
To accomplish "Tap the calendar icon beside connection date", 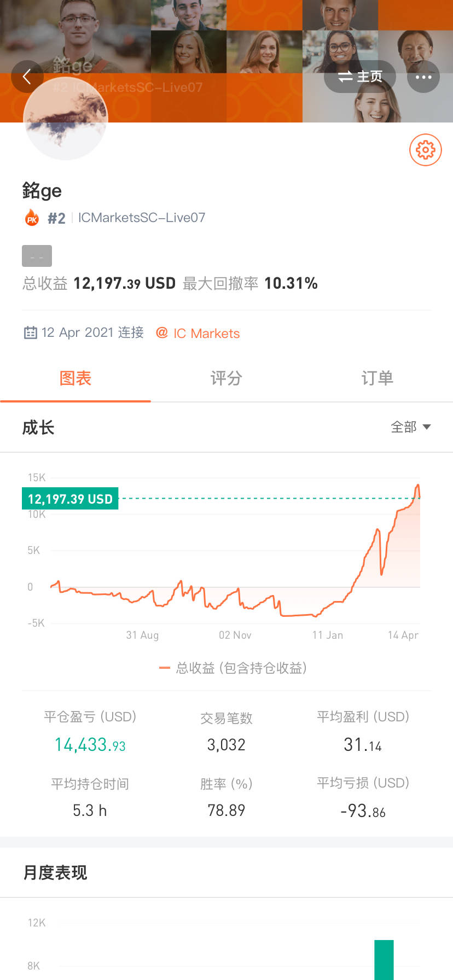I will click(31, 332).
